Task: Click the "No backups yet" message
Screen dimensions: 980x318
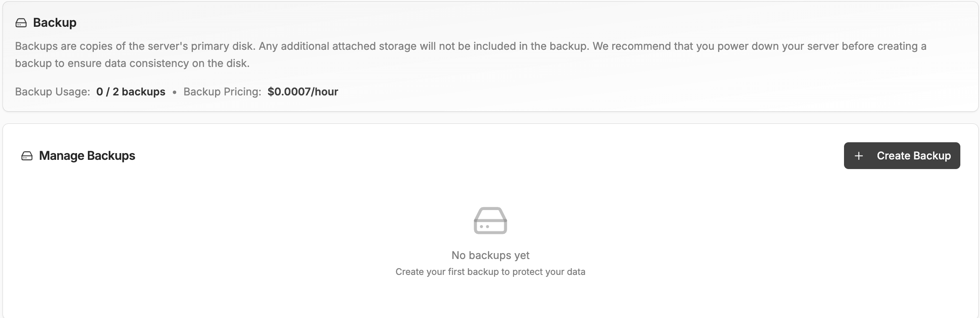Action: point(490,255)
